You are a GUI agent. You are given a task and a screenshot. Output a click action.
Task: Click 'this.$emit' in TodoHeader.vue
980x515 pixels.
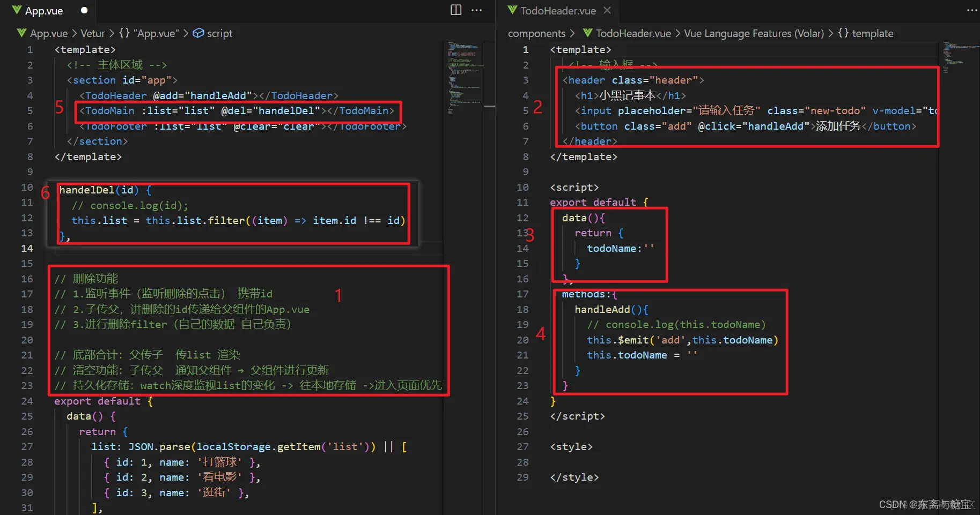click(x=618, y=340)
